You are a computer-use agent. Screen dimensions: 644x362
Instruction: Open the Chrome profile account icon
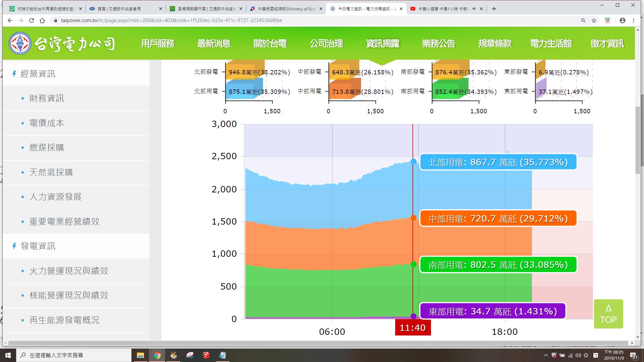(623, 20)
